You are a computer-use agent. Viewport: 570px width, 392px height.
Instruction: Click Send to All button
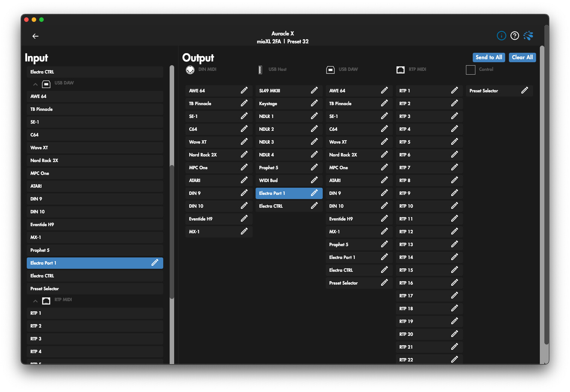pos(489,57)
